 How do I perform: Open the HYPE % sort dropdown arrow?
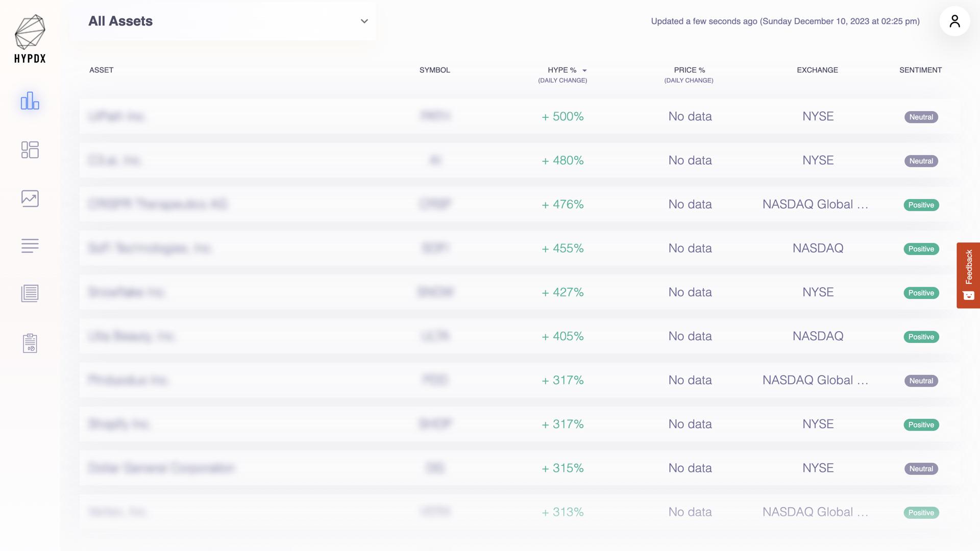coord(584,70)
